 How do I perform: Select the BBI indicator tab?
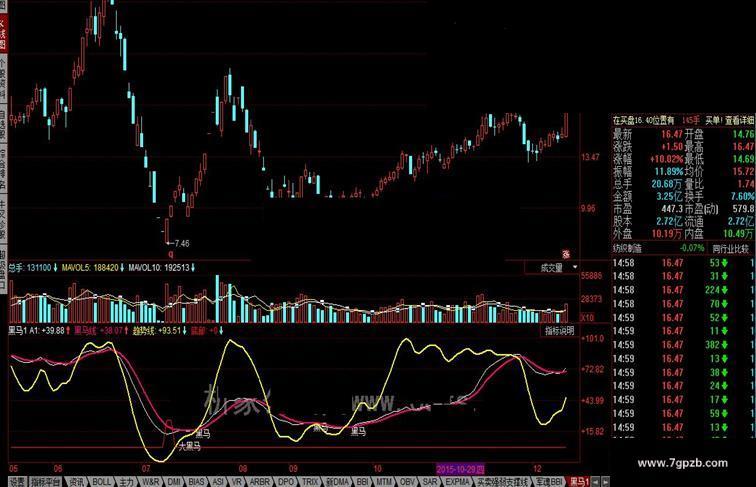363,481
